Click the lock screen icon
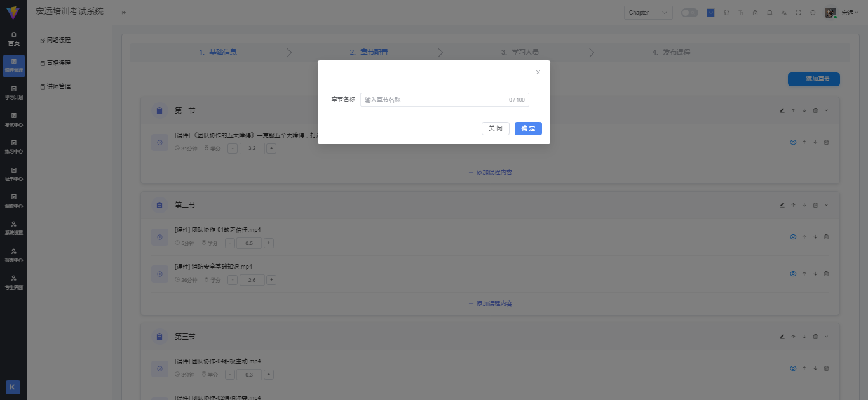 pyautogui.click(x=756, y=13)
